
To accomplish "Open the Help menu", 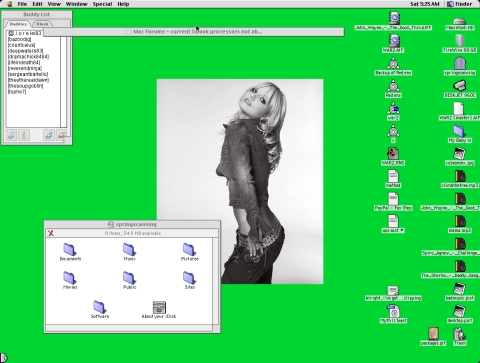I will [x=123, y=4].
